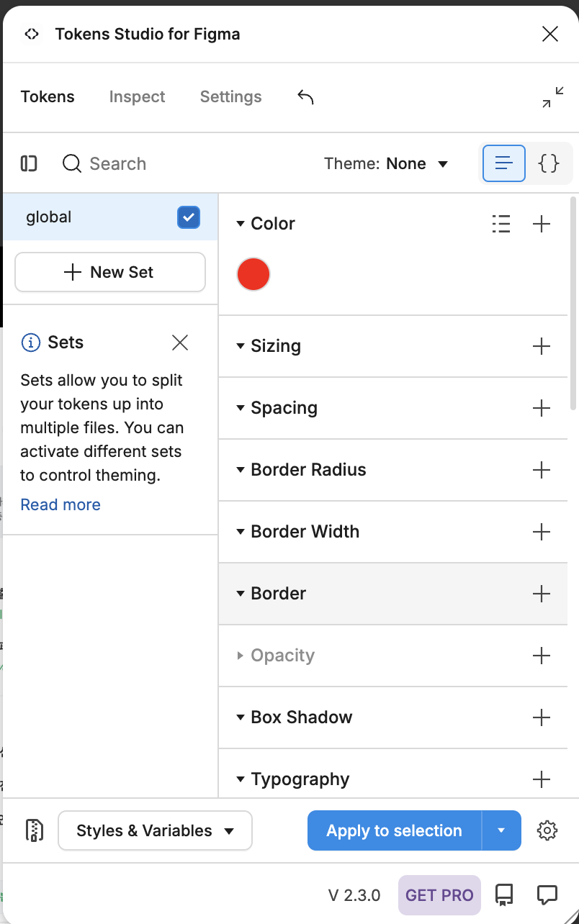
Task: Switch to list view mode
Action: tap(504, 163)
